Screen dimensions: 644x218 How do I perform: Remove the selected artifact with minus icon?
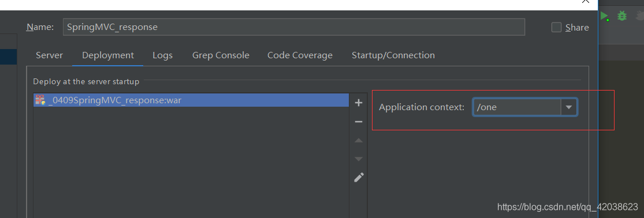[x=359, y=122]
